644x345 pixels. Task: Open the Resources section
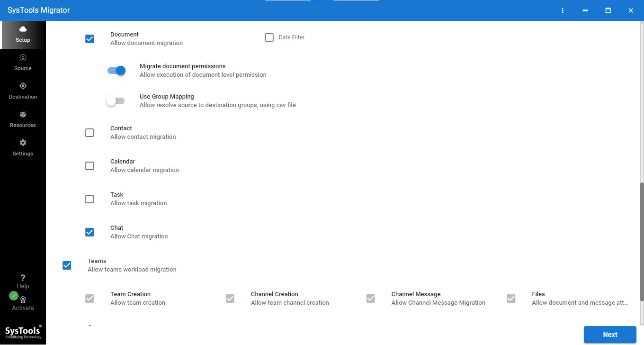pos(23,120)
